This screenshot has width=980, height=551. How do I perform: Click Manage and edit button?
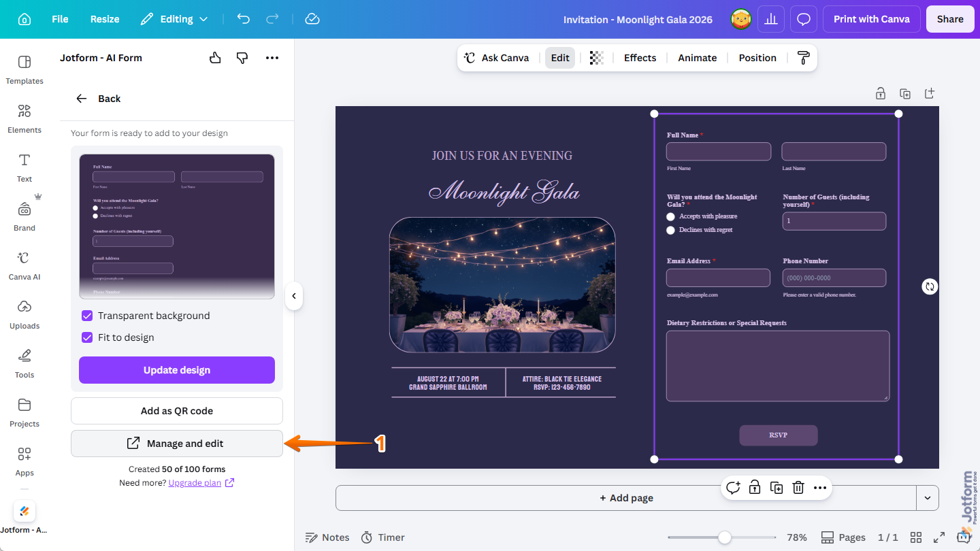(177, 444)
